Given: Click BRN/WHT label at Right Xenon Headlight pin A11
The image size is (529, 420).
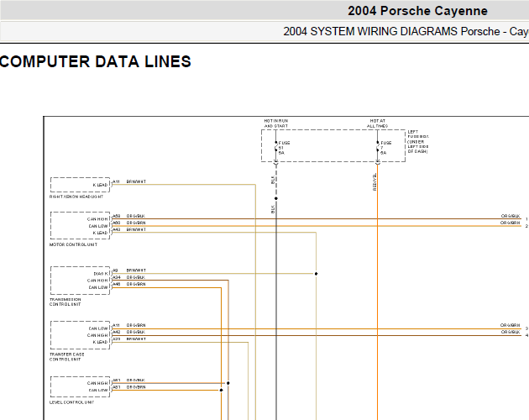Looking at the screenshot, I should (x=136, y=181).
